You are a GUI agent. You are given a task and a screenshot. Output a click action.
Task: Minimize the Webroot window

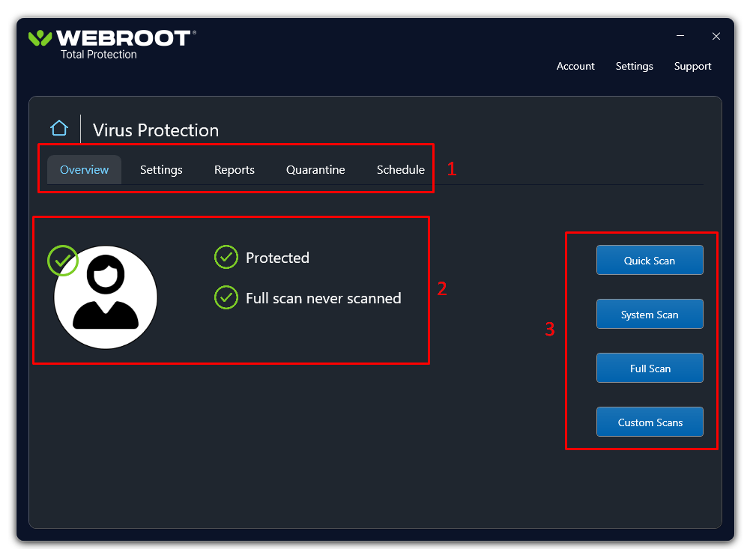[680, 36]
